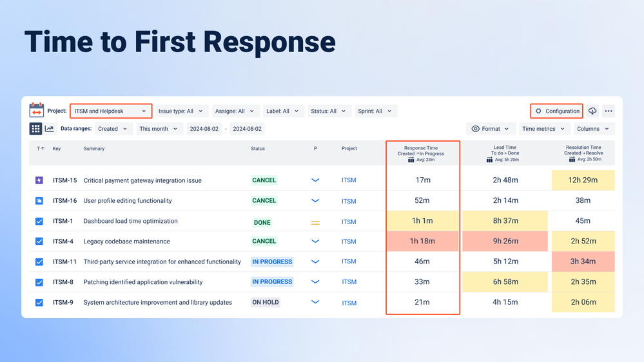This screenshot has height=362, width=644.
Task: Click the low priority chevron for ITSM-15
Action: [315, 180]
